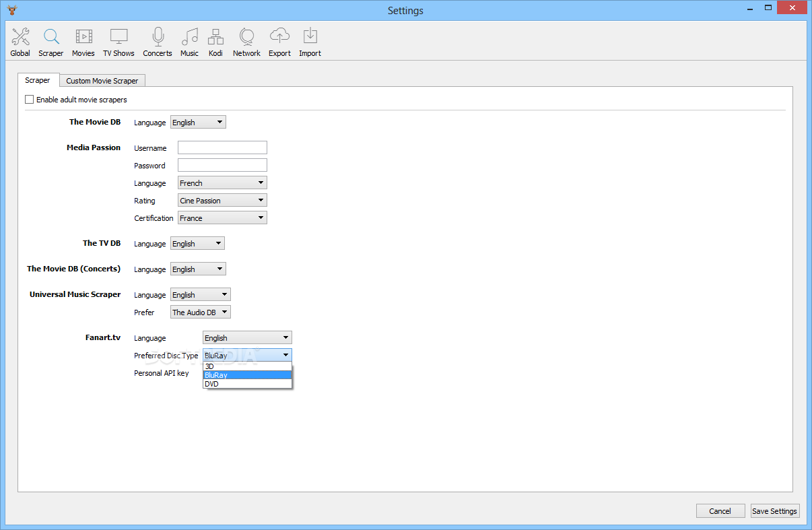Click The TV DB section label
The height and width of the screenshot is (530, 812).
tap(102, 243)
